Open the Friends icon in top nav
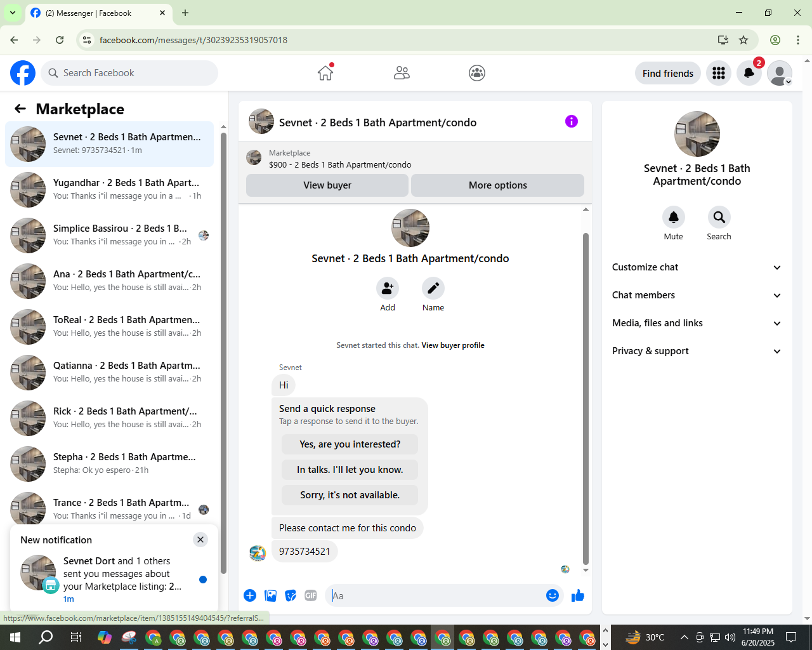This screenshot has height=650, width=812. coord(402,73)
